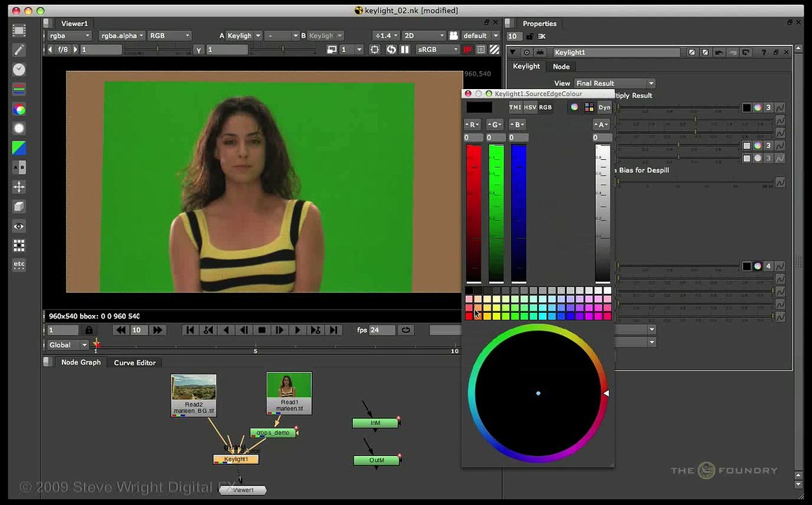The width and height of the screenshot is (812, 505).
Task: Open the 'etc' Other nodes menu
Action: click(19, 264)
